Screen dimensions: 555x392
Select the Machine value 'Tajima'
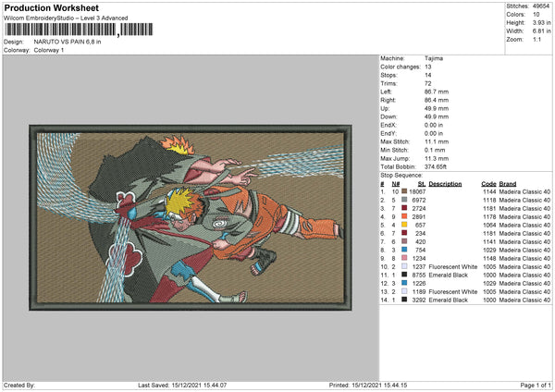point(434,58)
